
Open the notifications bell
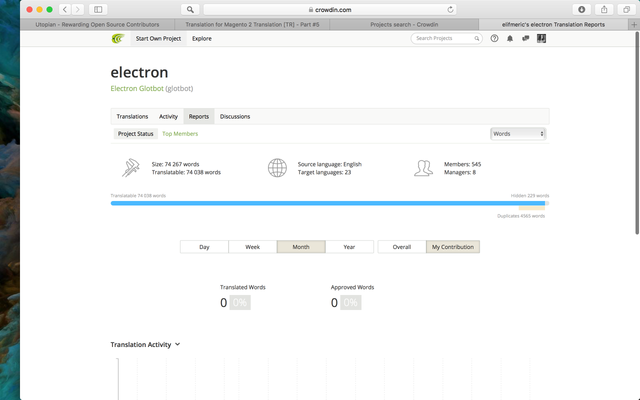tap(510, 39)
